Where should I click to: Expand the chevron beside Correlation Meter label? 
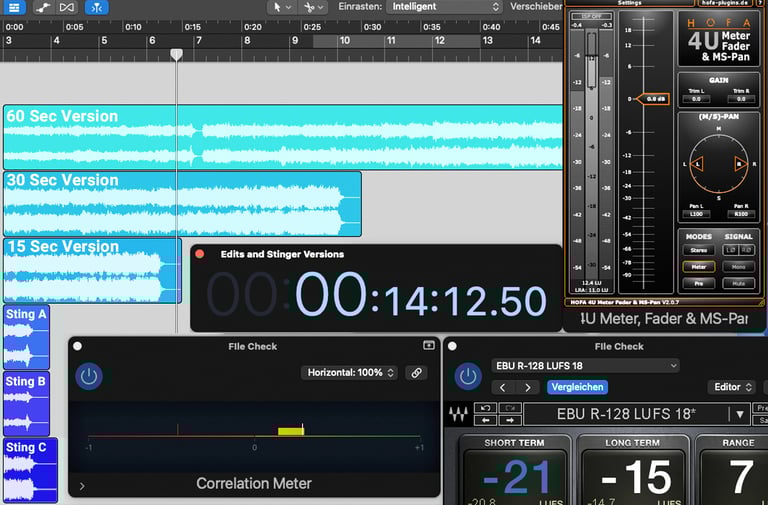pyautogui.click(x=82, y=486)
